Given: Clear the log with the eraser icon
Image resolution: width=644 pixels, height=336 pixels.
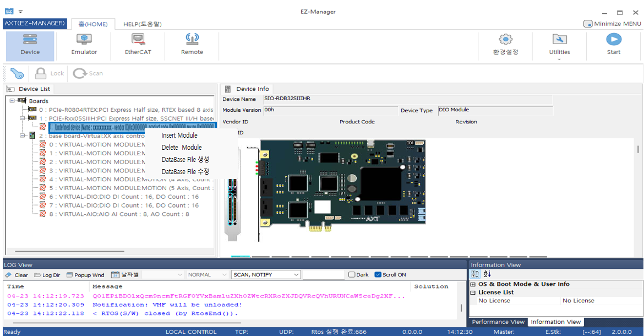Looking at the screenshot, I should (8, 275).
